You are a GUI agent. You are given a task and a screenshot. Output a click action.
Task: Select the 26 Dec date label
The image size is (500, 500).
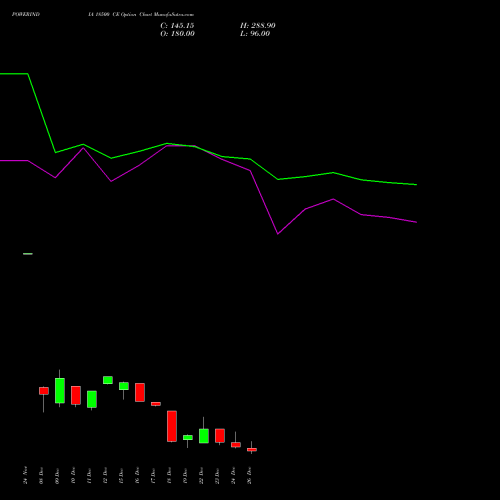(x=249, y=476)
